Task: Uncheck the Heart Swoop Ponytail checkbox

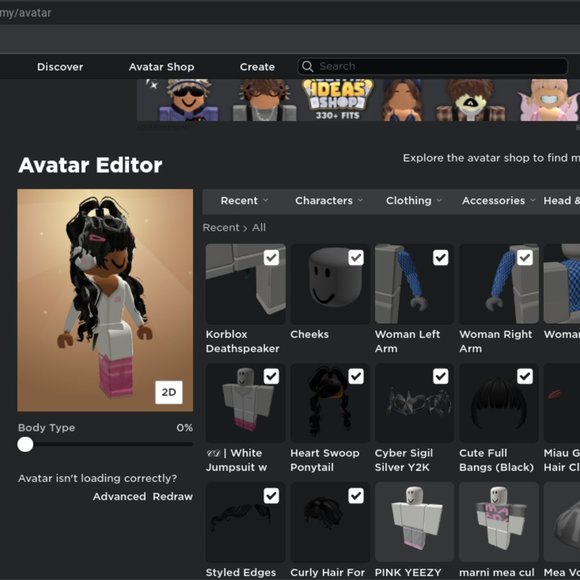Action: click(356, 376)
